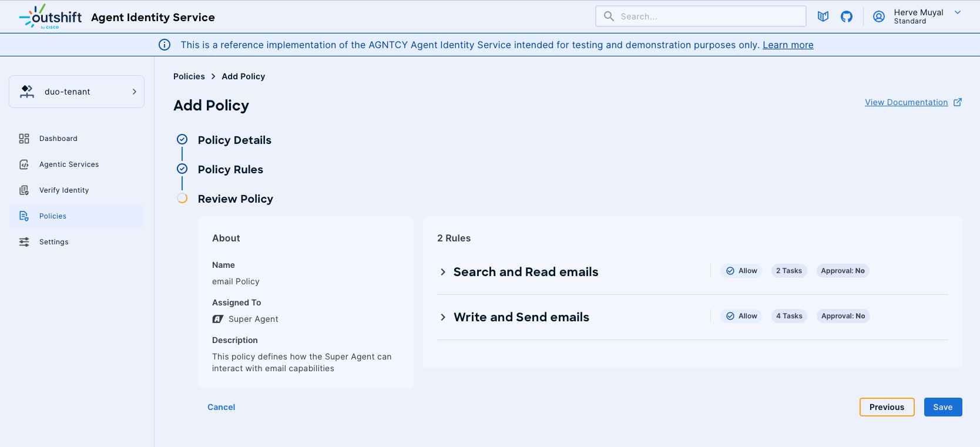This screenshot has width=980, height=447.
Task: Click the documentation book icon in header
Action: [x=823, y=16]
